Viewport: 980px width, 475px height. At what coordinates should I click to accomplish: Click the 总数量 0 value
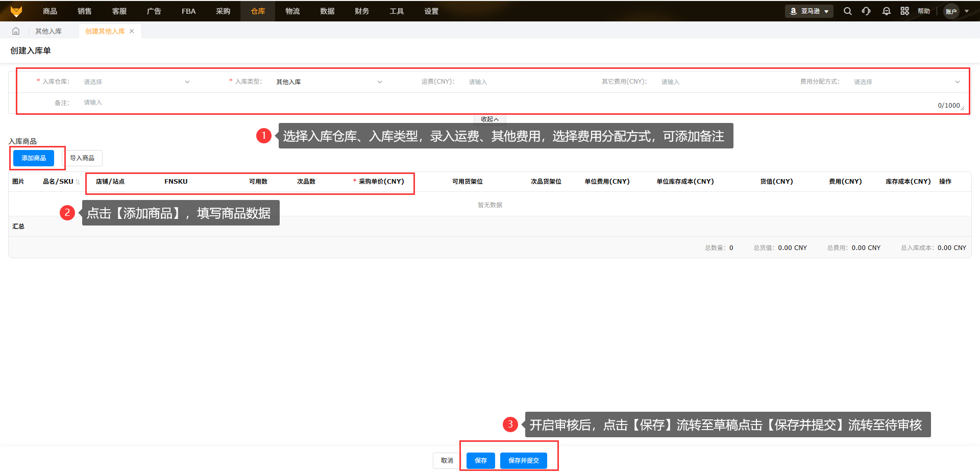pyautogui.click(x=731, y=248)
